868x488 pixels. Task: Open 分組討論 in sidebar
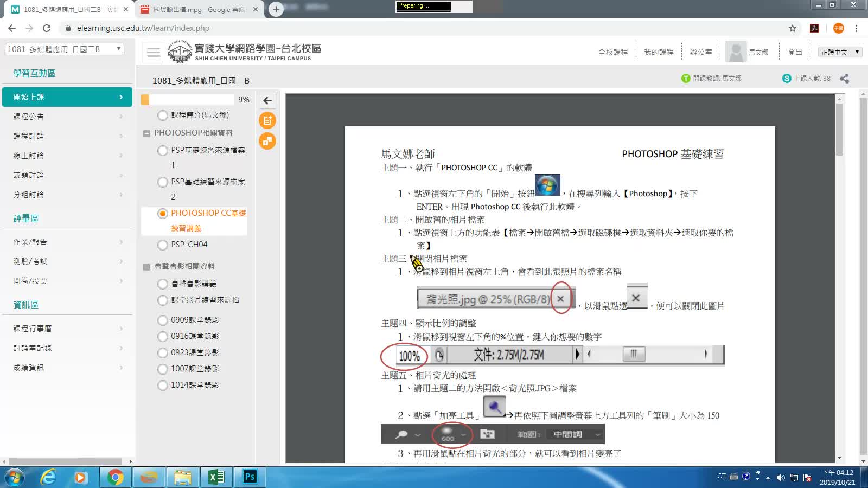pos(67,195)
